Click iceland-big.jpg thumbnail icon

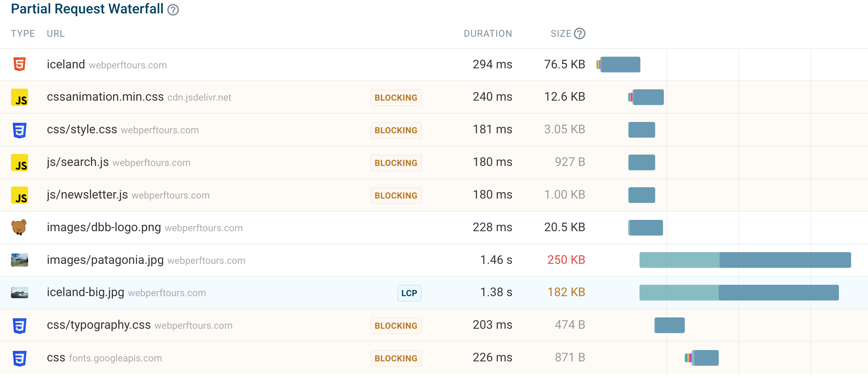[x=20, y=293]
